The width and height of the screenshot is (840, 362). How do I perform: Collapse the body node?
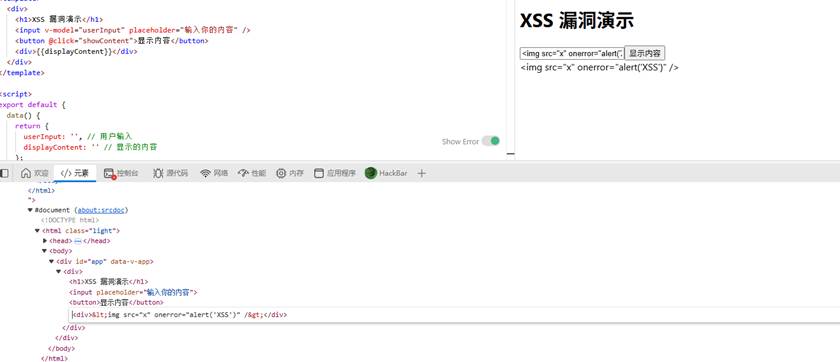[x=45, y=251]
